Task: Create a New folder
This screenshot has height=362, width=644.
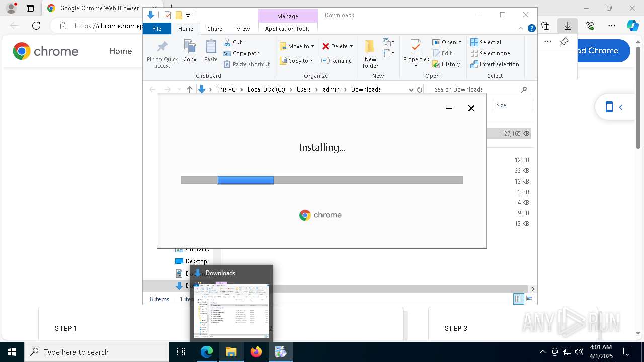Action: (x=370, y=54)
